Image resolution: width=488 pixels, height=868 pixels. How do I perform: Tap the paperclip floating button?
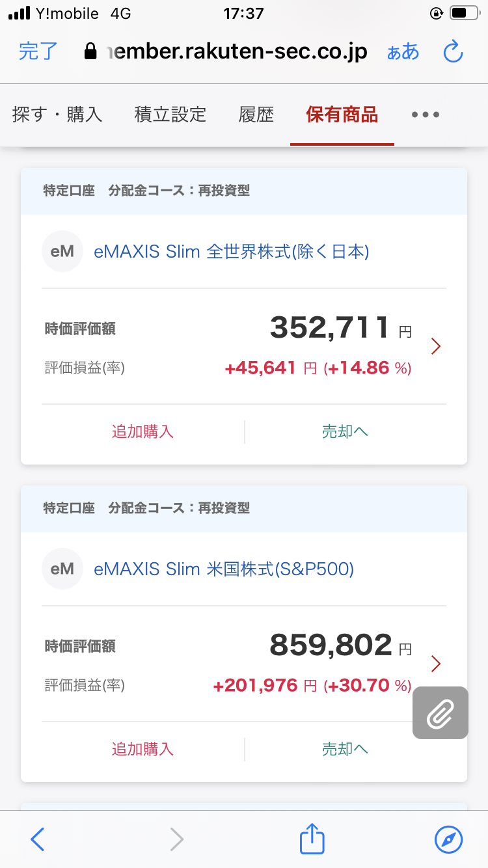tap(441, 712)
